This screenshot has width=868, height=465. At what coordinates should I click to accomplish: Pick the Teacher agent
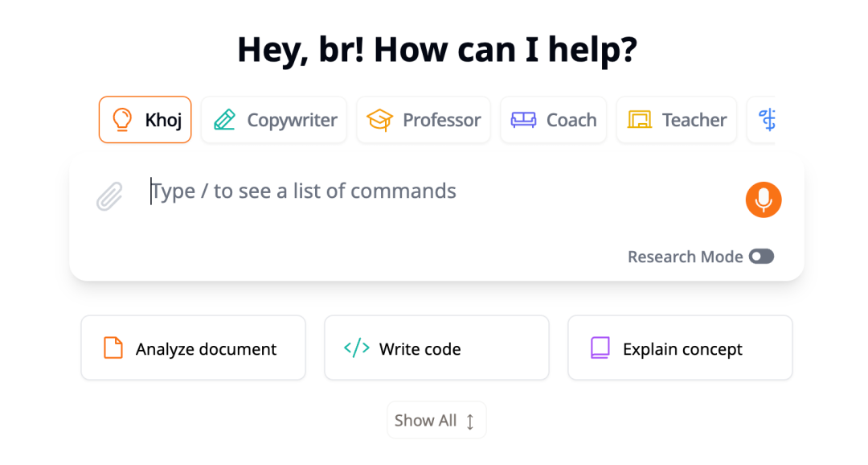pyautogui.click(x=677, y=120)
